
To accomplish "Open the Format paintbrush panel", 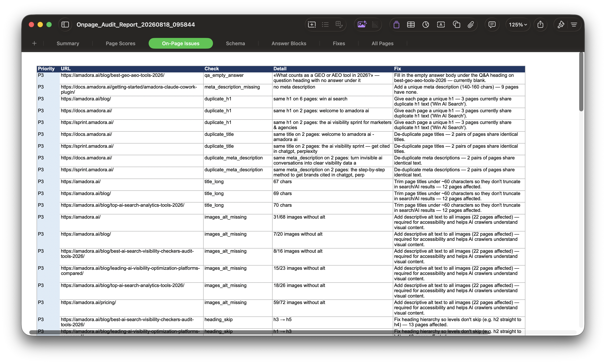I will point(561,25).
